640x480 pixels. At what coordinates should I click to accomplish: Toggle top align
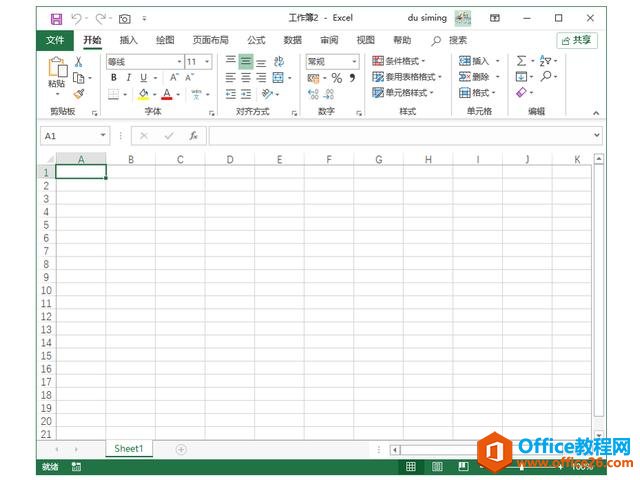[231, 61]
